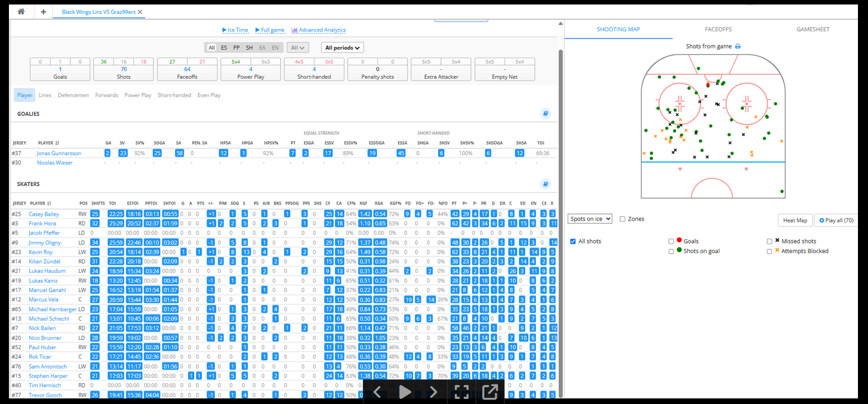Print the shots from game map

[x=737, y=46]
